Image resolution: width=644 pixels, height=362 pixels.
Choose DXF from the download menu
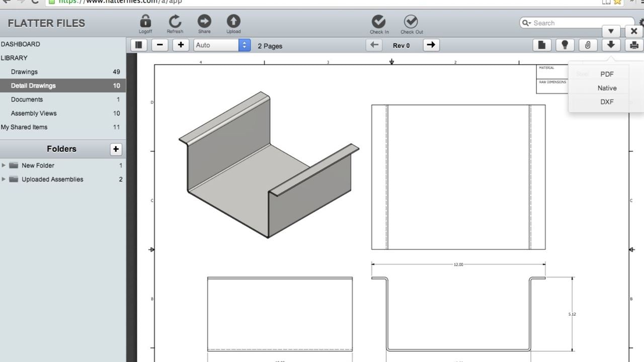pos(607,102)
